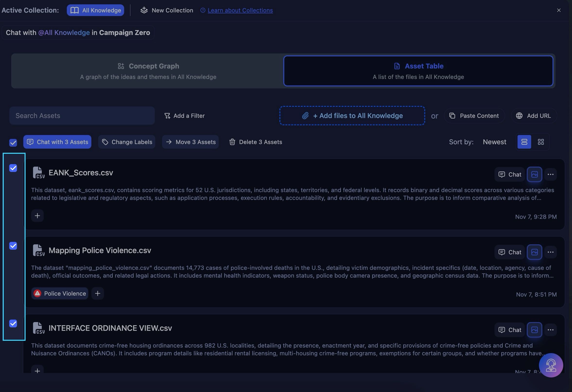572x392 pixels.
Task: Uncheck the EANK_Scores.csv checkbox
Action: [13, 168]
